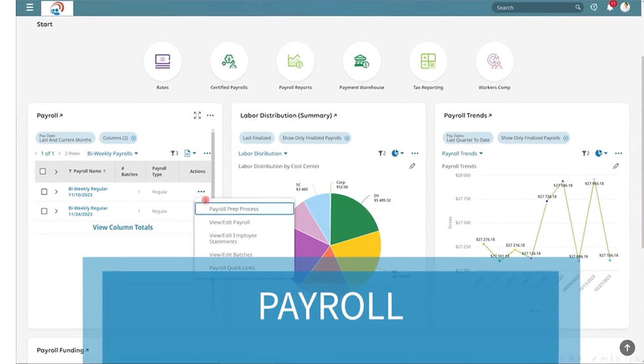The height and width of the screenshot is (364, 644).
Task: Open the user profile avatar
Action: (625, 7)
